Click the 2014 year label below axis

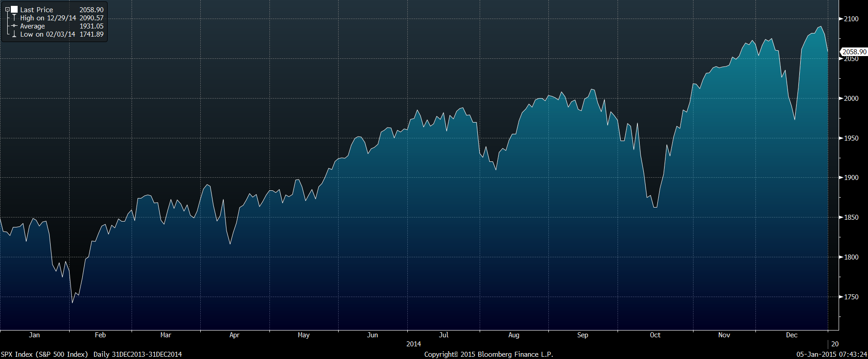(x=414, y=344)
